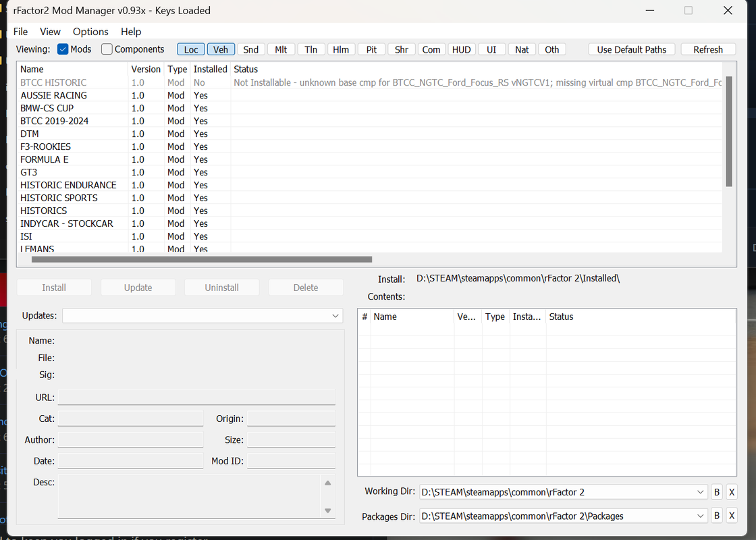Open the File menu
This screenshot has width=756, height=540.
(x=21, y=32)
